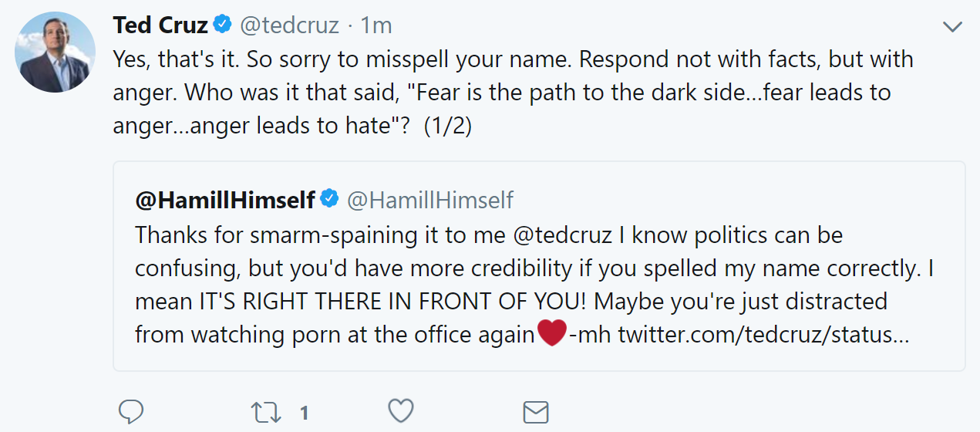Open the @tedcruz handle next to name
The image size is (980, 432).
(x=289, y=25)
